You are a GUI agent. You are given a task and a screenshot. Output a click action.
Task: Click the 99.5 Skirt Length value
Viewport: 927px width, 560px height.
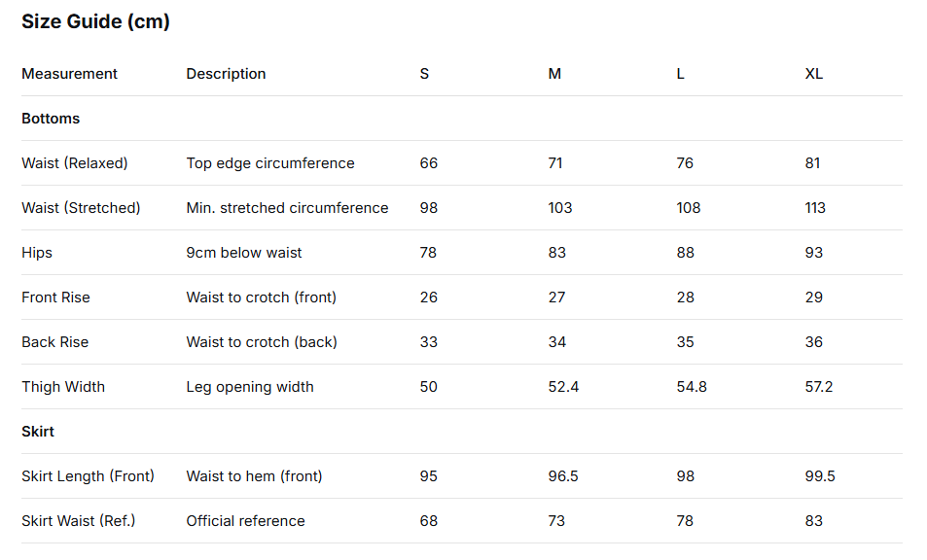click(820, 476)
